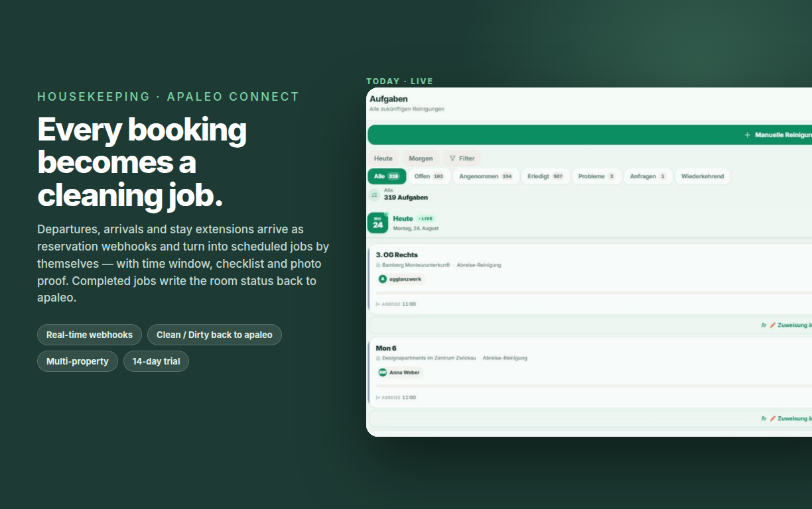Switch to the Probleme tab
The width and height of the screenshot is (812, 509).
596,176
